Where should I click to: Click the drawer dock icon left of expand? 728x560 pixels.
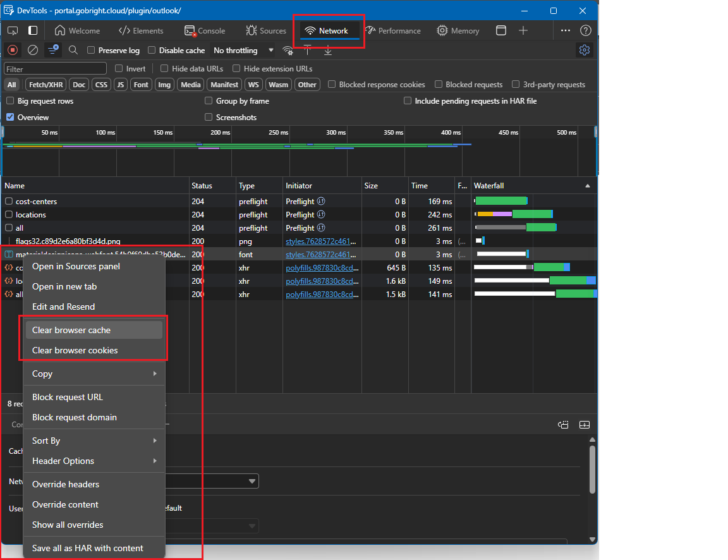pos(563,424)
